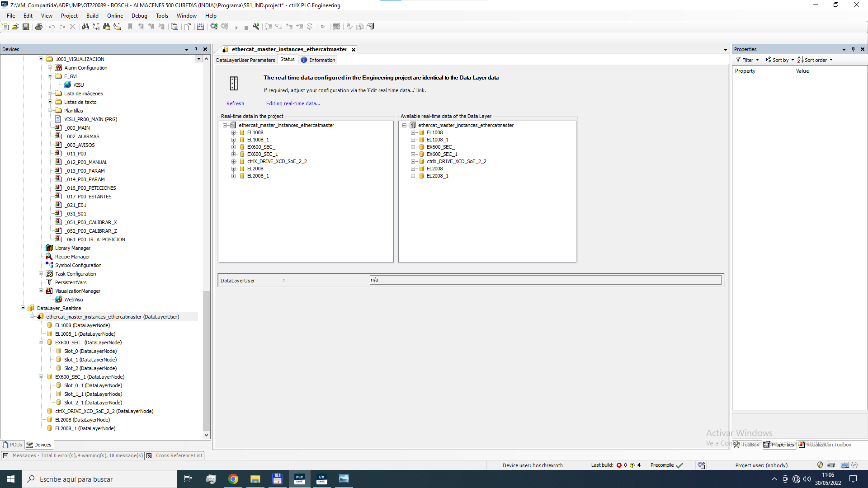Click the Find binoculars icon in toolbar
868x488 pixels.
pyautogui.click(x=85, y=27)
